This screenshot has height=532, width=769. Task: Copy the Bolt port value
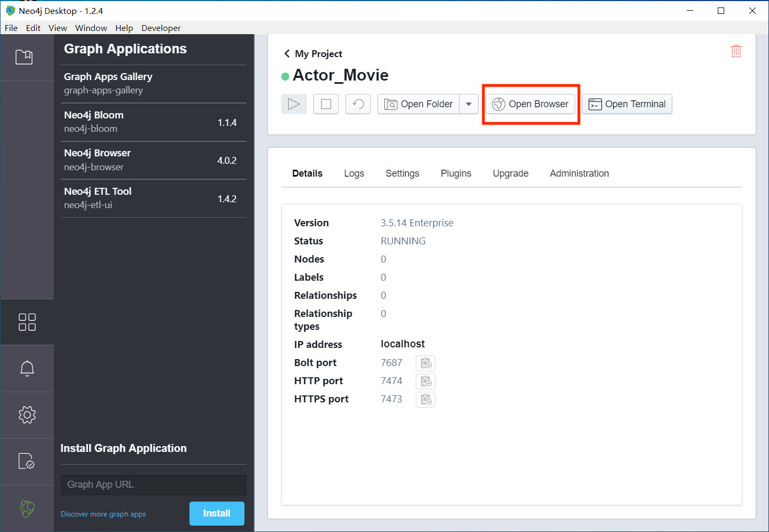426,363
